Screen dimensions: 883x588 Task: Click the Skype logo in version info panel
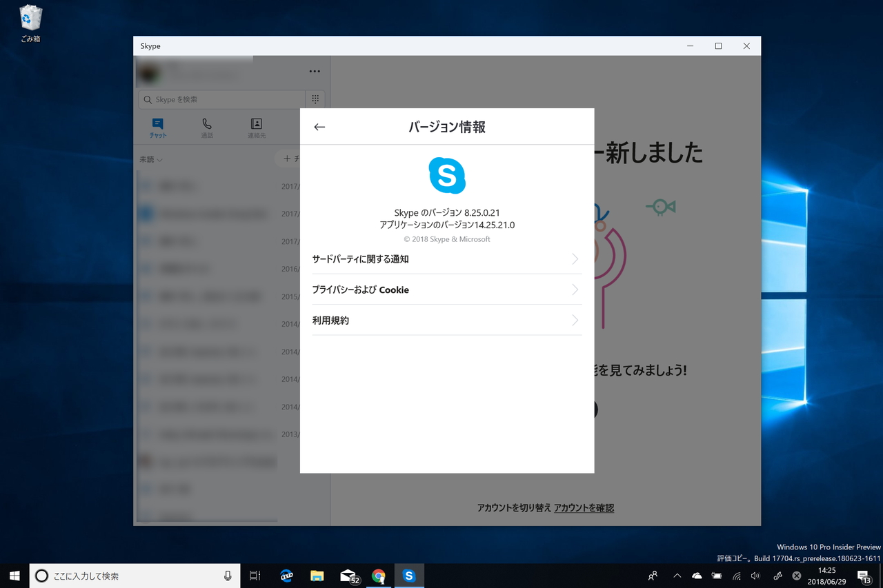pyautogui.click(x=447, y=176)
